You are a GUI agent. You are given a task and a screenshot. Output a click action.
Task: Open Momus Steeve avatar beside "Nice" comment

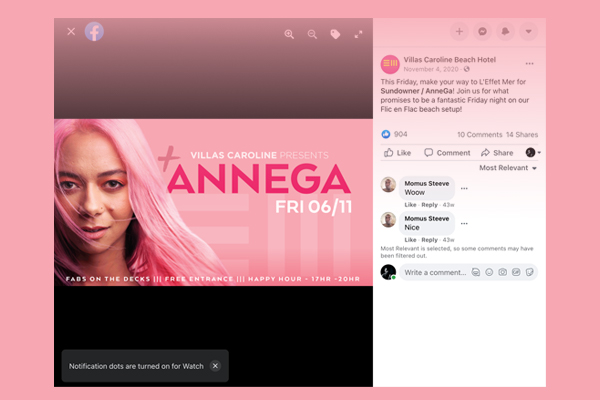click(388, 220)
